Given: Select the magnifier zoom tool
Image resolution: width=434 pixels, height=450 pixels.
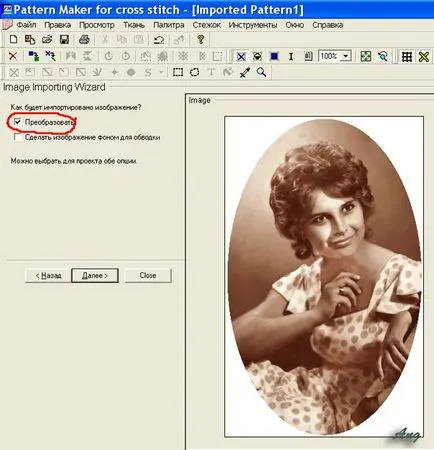Looking at the screenshot, I should pyautogui.click(x=261, y=72).
